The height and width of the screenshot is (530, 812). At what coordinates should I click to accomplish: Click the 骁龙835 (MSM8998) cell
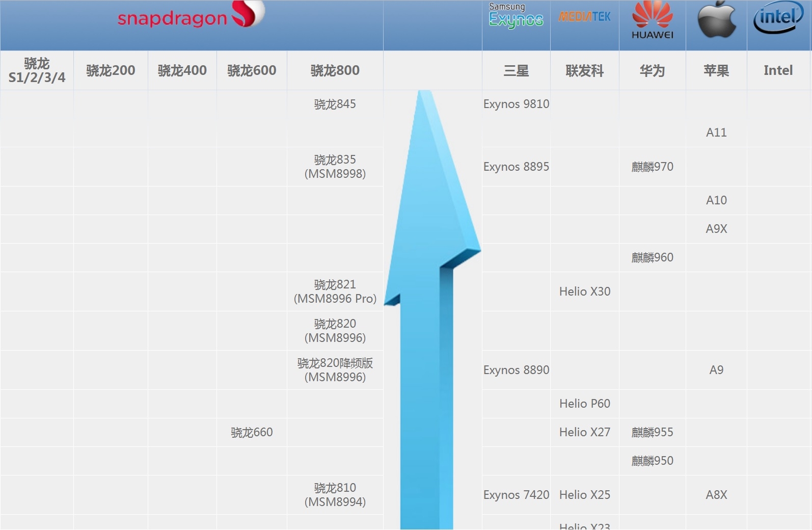pos(335,167)
